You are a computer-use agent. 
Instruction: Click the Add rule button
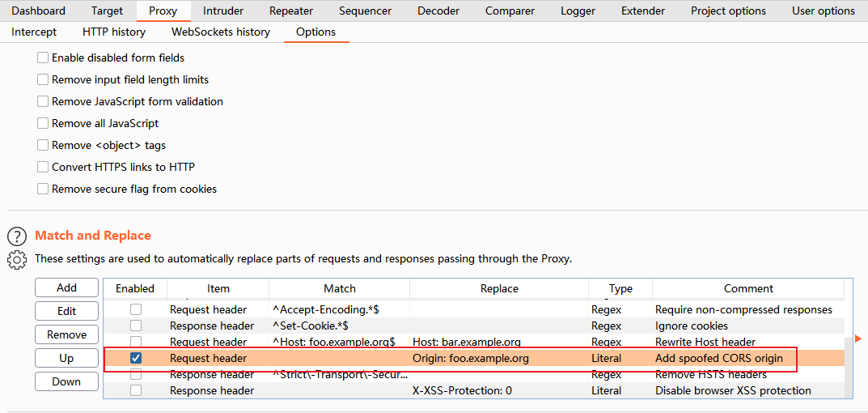[x=67, y=287]
